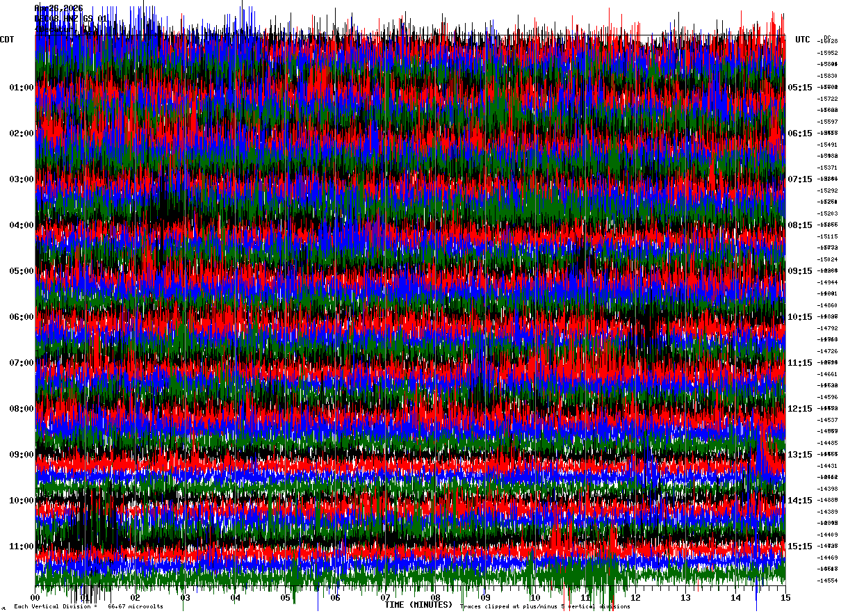
Task: Click the -15722 DC offset value
Action: [828, 99]
